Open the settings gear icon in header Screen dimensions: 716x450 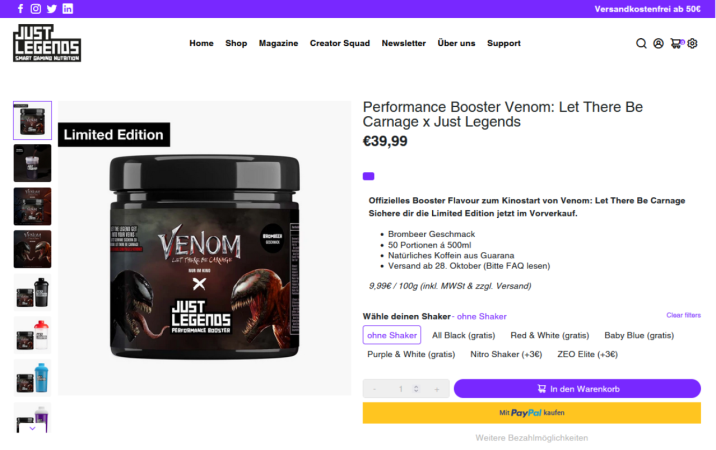click(692, 43)
